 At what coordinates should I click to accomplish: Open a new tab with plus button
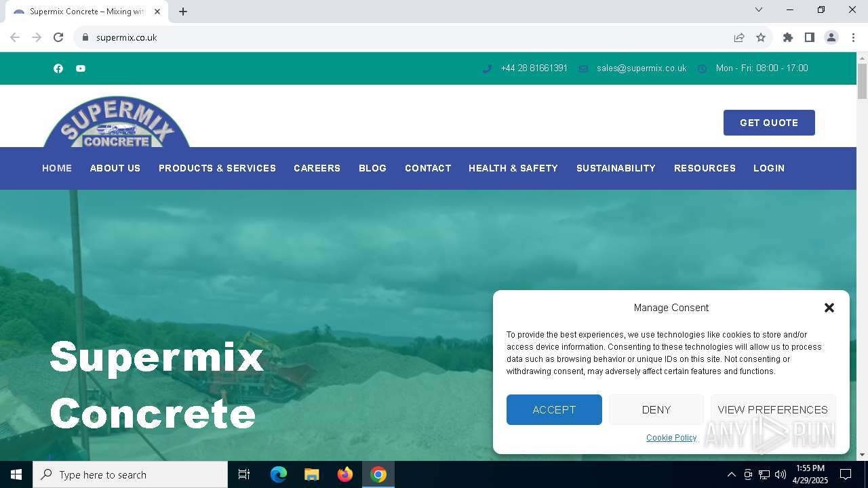coord(183,12)
